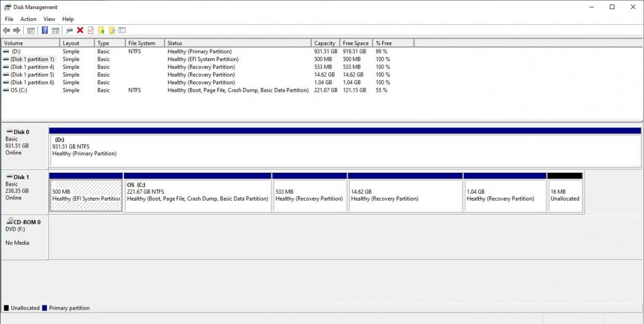Click the 55 % free cell
Image resolution: width=644 pixels, height=324 pixels.
tap(381, 90)
